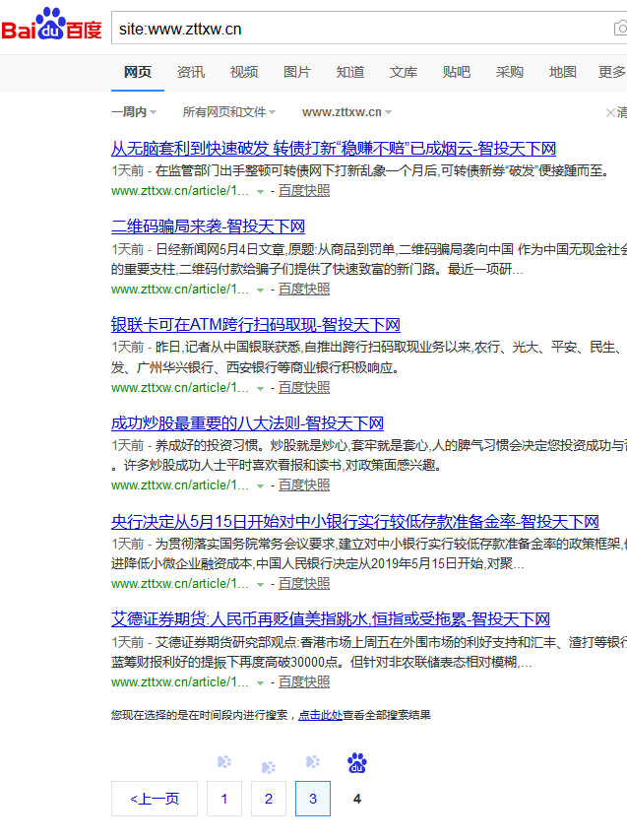Screen dimensions: 627x840
Task: Expand the 一周内 time filter dropdown
Action: [x=134, y=112]
